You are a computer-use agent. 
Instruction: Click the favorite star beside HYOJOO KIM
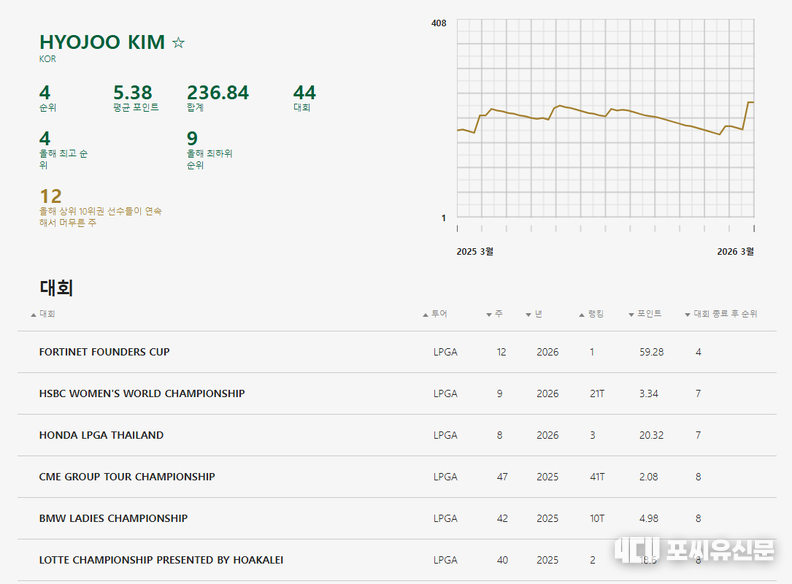[x=178, y=43]
